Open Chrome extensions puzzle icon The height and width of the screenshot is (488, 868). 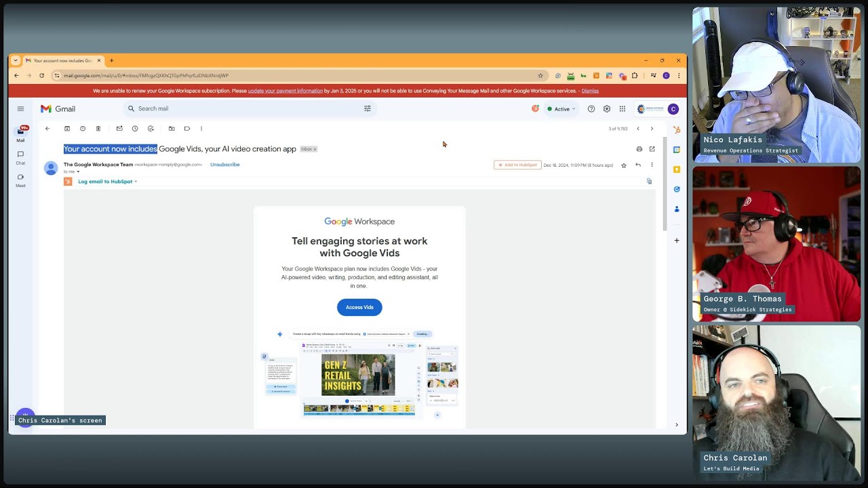(x=635, y=75)
